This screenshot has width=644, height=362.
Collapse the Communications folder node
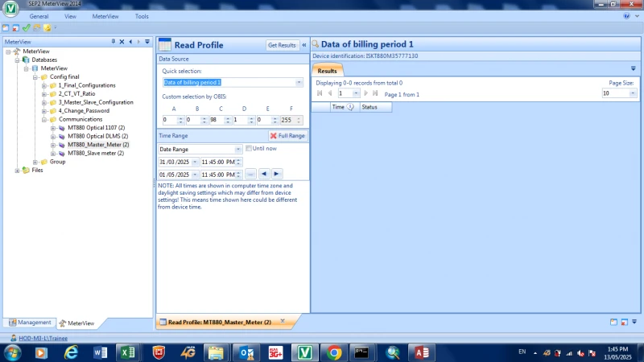tap(44, 119)
